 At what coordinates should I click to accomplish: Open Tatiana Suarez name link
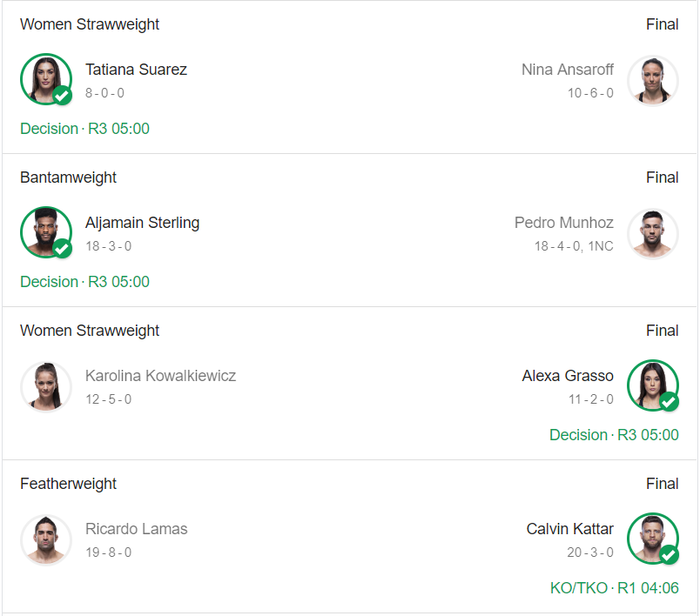point(136,70)
